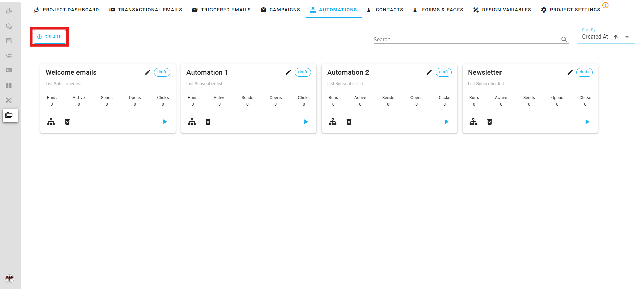
Task: Switch to Transactional Emails tab
Action: point(146,10)
